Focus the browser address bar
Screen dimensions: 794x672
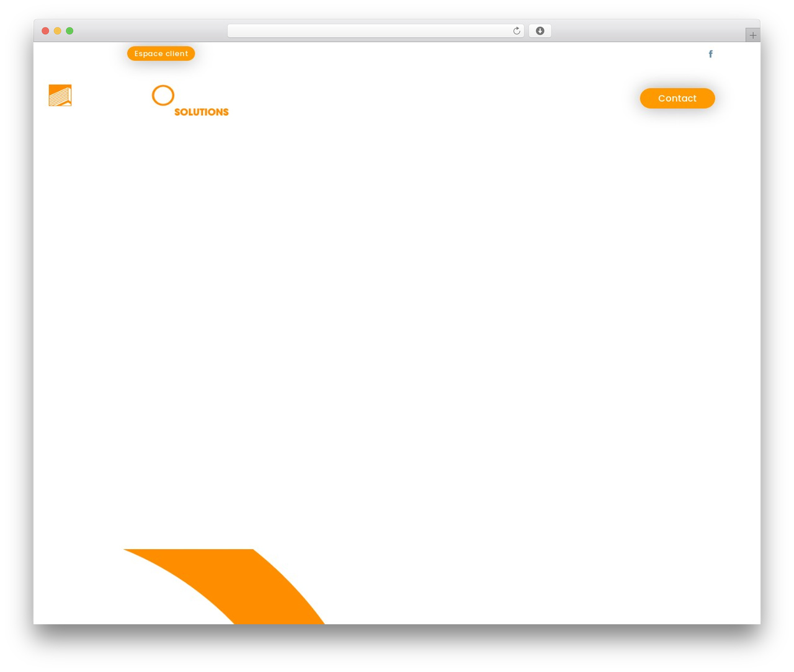click(x=375, y=31)
